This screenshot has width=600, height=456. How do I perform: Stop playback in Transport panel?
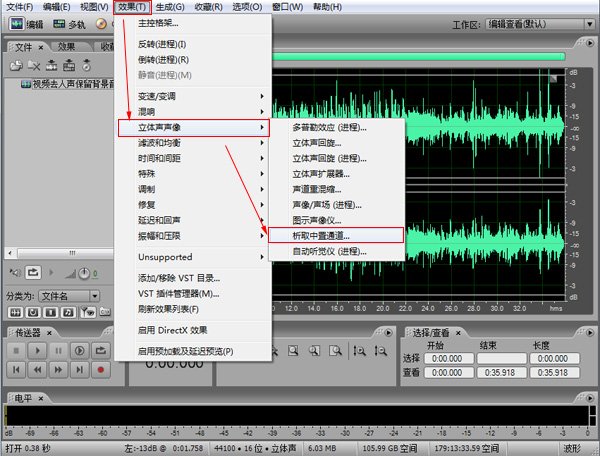16,350
